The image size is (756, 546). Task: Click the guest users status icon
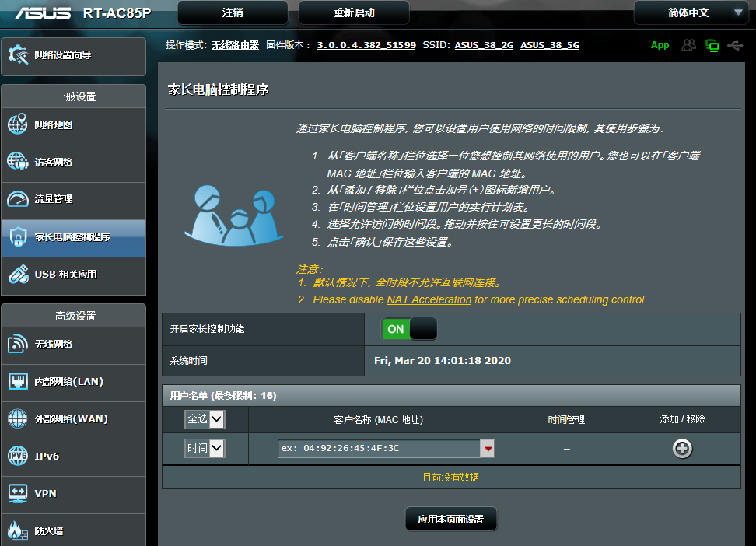(688, 45)
